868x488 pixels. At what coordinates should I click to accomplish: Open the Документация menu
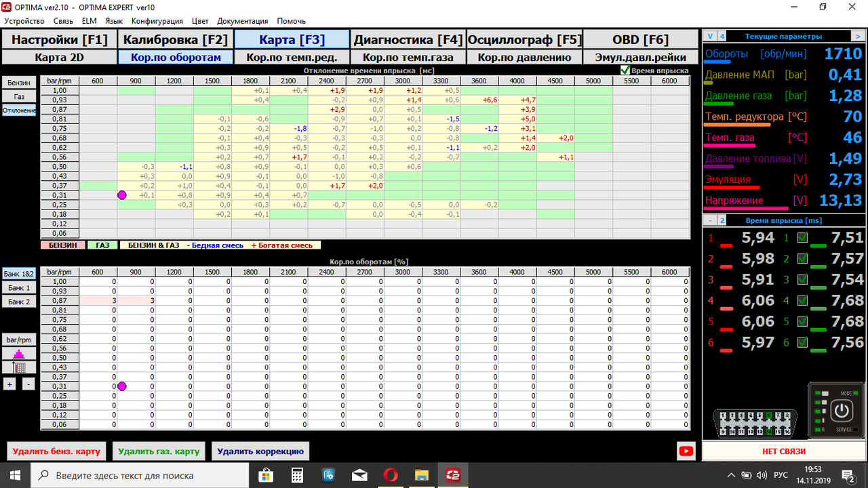tap(243, 21)
